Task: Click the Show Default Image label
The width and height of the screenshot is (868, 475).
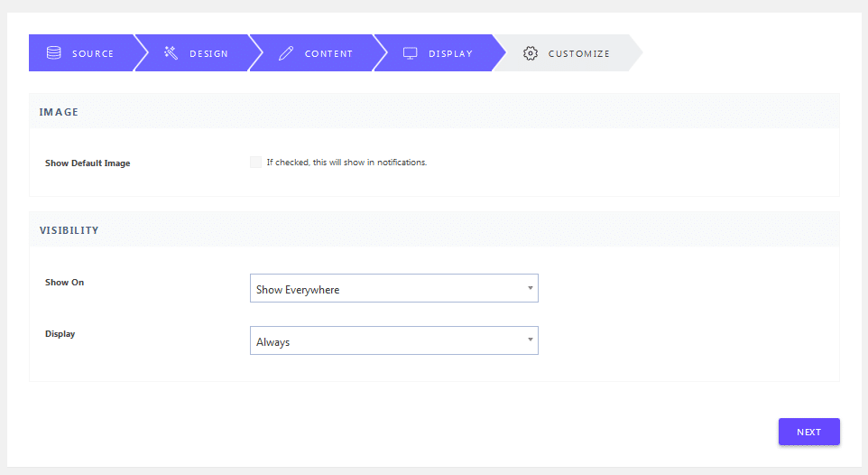Action: pyautogui.click(x=88, y=163)
